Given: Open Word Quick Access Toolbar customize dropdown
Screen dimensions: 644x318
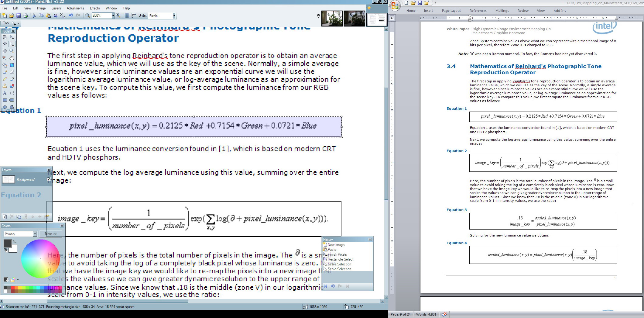Looking at the screenshot, I should (435, 3).
